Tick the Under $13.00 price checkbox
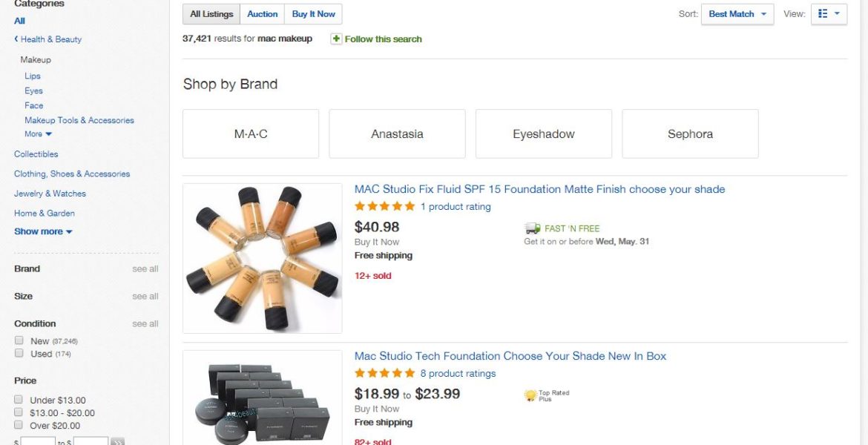Screen dimensions: 868x445 19,400
